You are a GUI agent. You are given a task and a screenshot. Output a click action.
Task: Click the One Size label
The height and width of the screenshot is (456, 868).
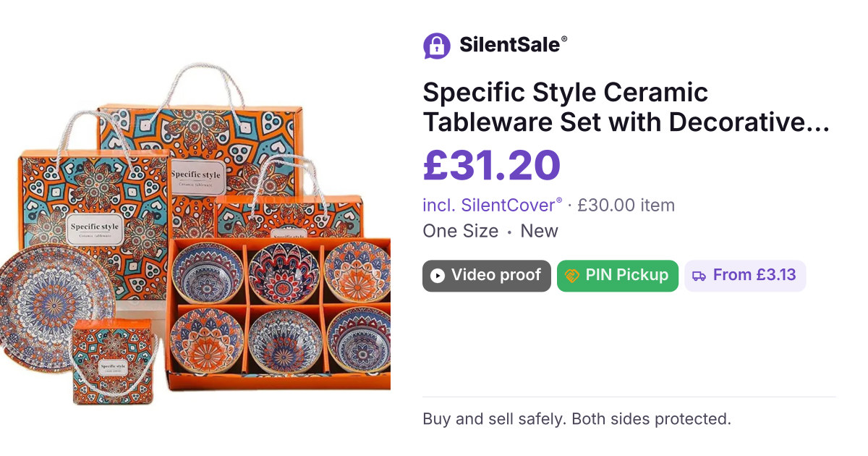click(460, 232)
